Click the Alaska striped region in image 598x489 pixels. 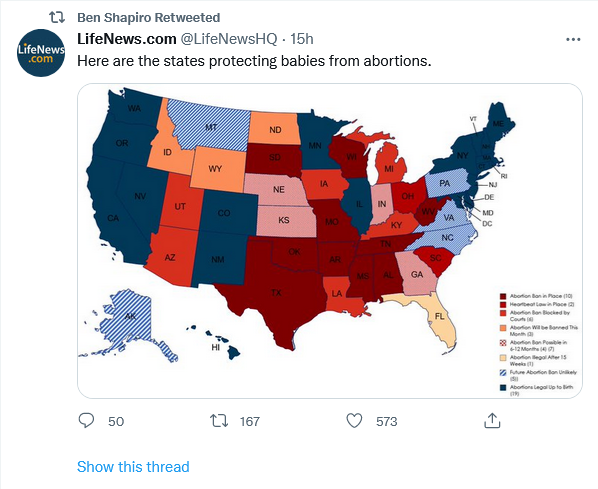tap(130, 317)
